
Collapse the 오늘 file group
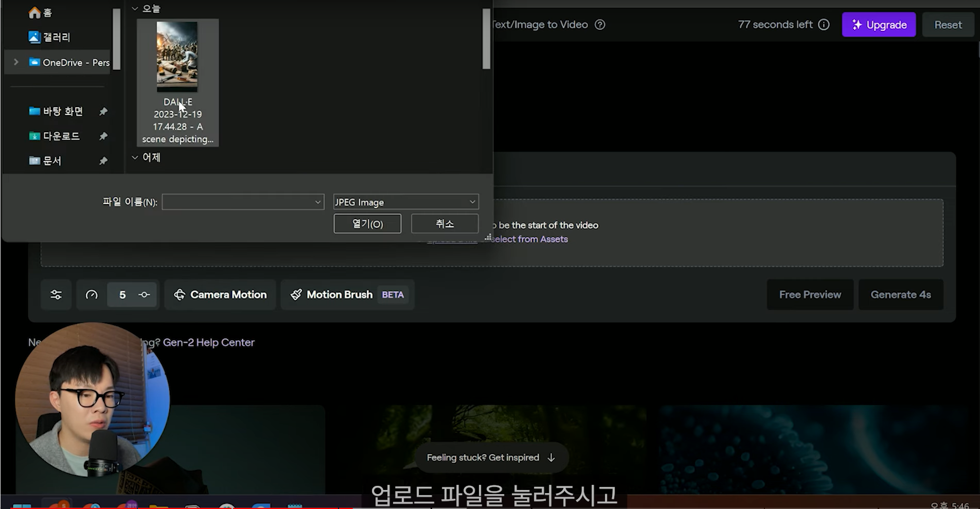(135, 9)
